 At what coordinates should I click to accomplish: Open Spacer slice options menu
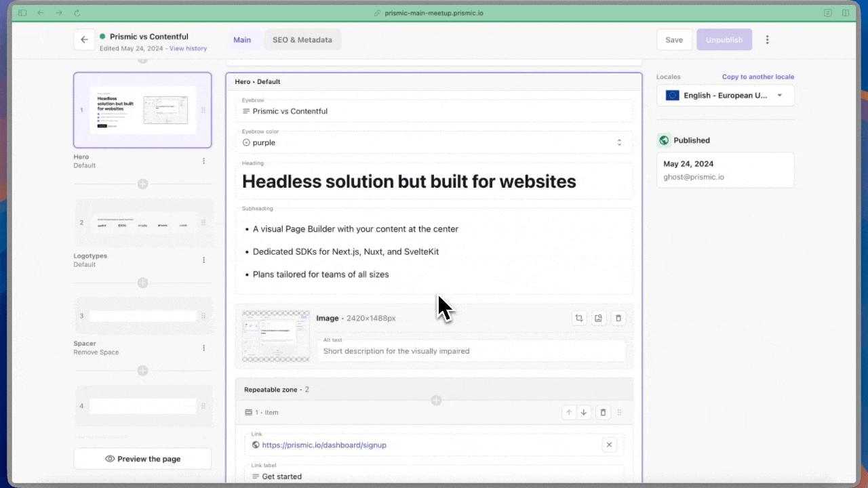coord(203,348)
